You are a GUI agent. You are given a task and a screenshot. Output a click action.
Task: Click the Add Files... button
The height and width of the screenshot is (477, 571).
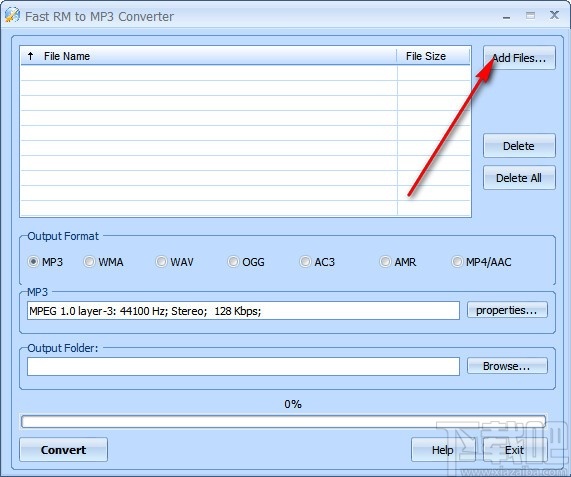pos(519,58)
